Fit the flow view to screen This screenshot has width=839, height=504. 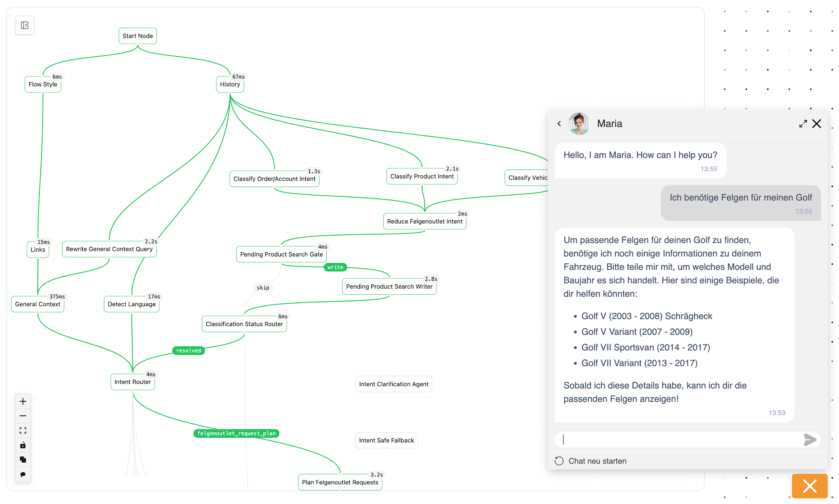coord(23,430)
